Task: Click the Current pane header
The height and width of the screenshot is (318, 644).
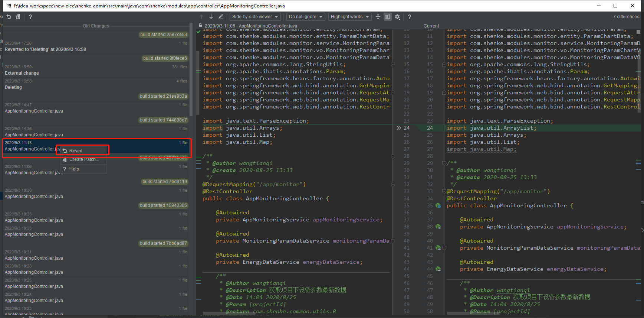Action: (431, 26)
